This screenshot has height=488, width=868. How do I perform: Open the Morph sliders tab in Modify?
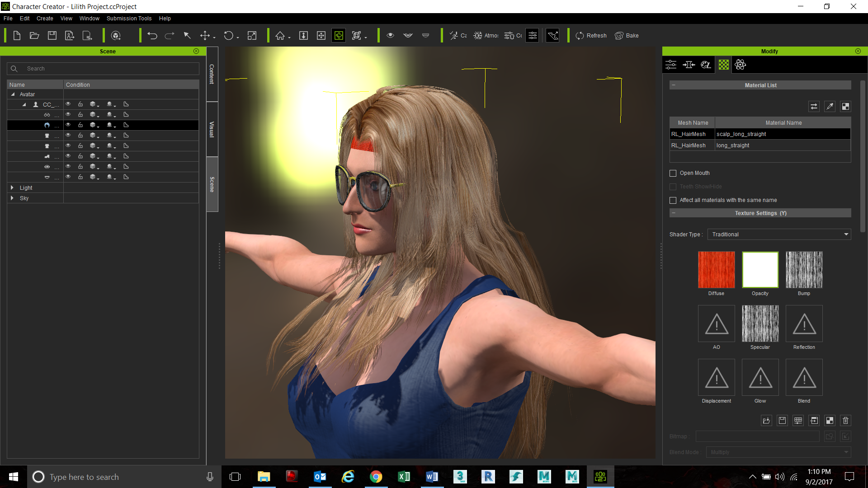671,65
